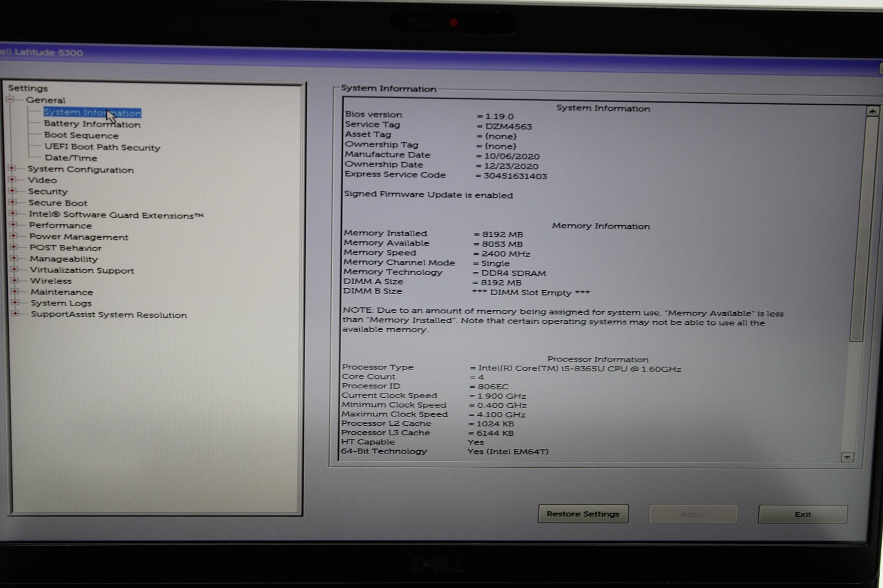Screen dimensions: 883x588
Task: Expand Intel Software Guard Extensions node
Action: pos(13,213)
